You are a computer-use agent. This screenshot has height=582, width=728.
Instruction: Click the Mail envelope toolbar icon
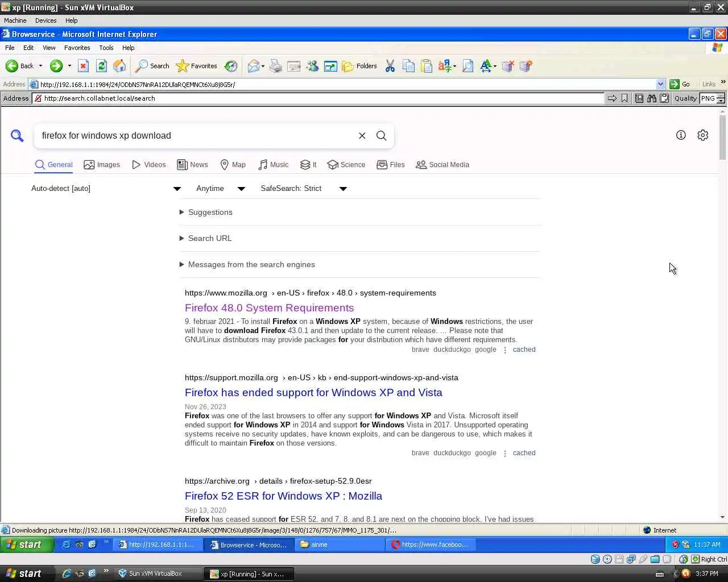pyautogui.click(x=254, y=66)
